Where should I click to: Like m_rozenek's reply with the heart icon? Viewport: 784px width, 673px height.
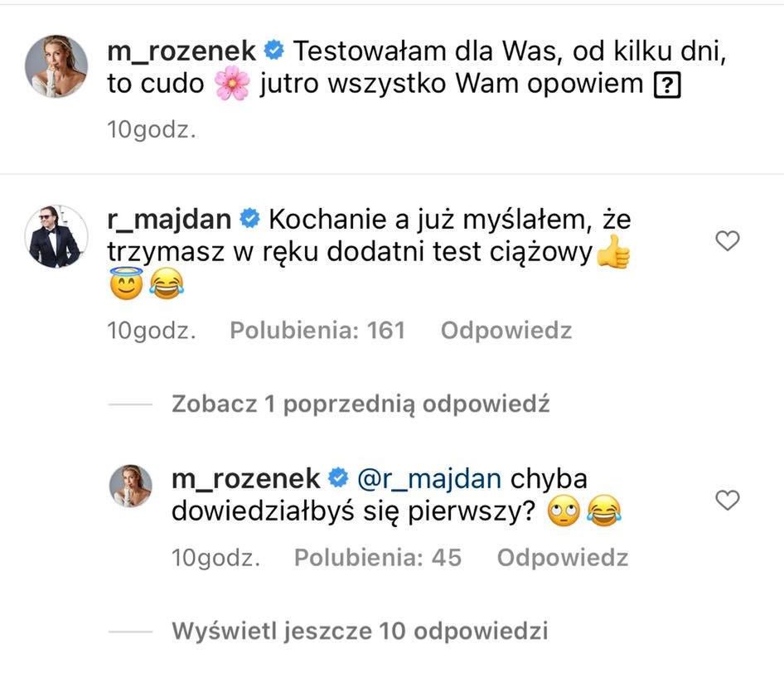727,501
